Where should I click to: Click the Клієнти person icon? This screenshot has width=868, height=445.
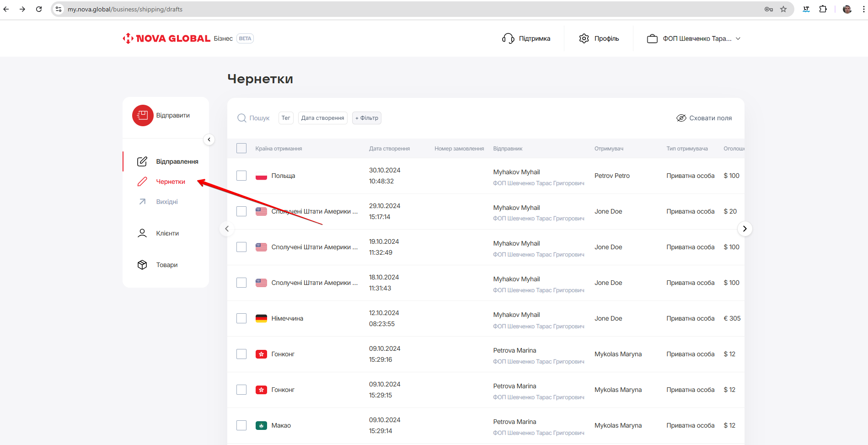coord(142,233)
